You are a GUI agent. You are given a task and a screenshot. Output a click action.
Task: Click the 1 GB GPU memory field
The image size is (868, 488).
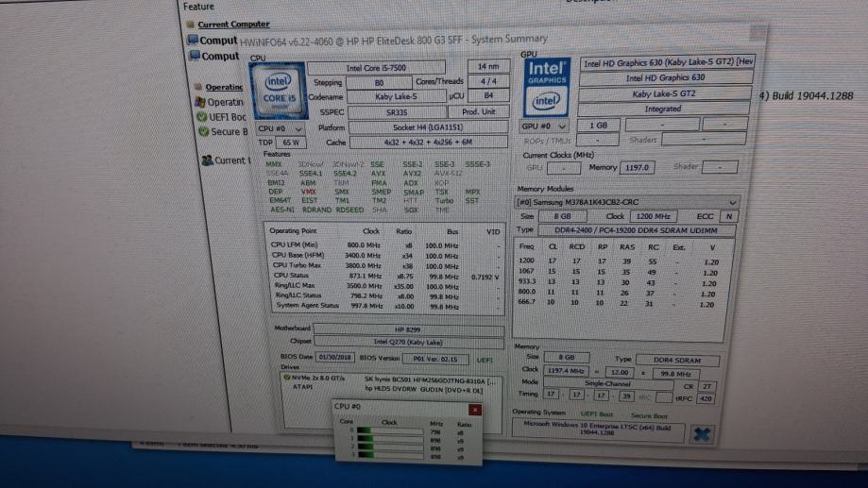click(598, 126)
